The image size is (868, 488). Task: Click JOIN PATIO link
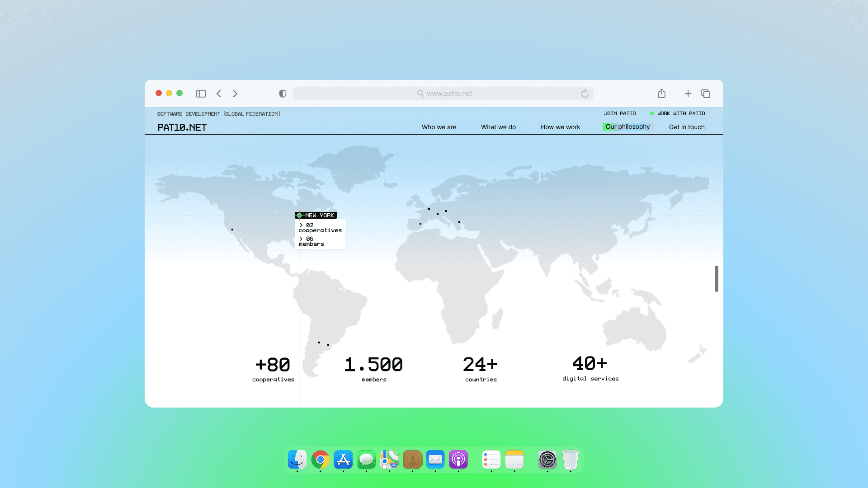tap(620, 113)
